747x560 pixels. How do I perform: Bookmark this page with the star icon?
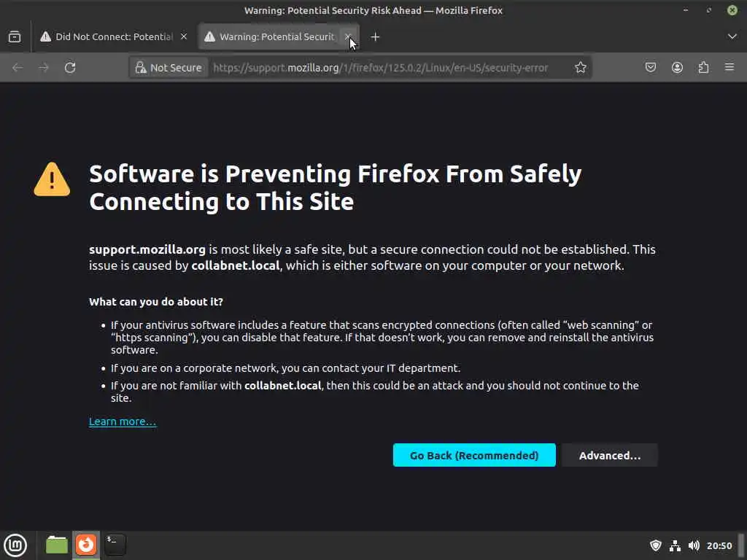point(580,68)
